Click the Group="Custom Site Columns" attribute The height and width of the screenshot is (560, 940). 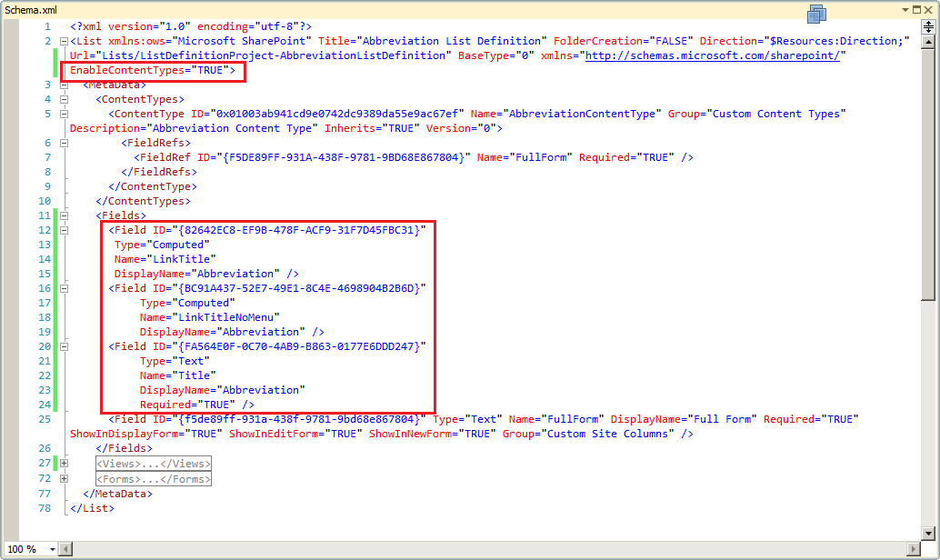click(588, 434)
